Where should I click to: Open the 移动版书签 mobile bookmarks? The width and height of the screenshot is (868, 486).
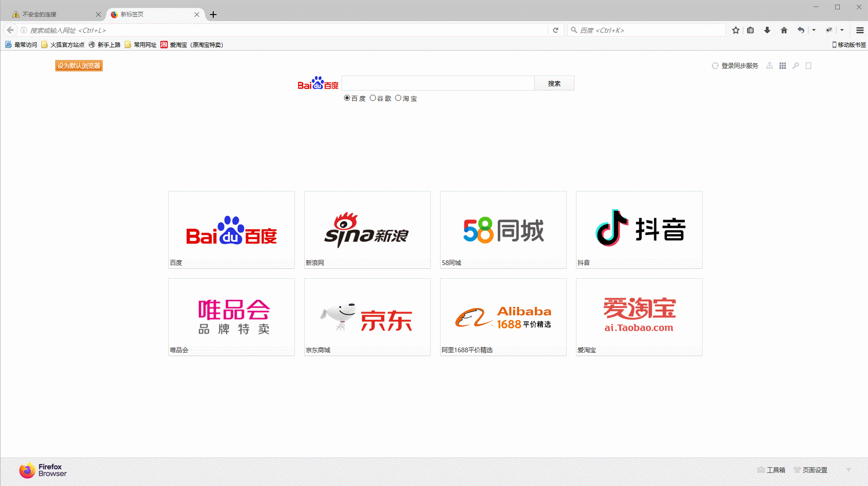[849, 45]
